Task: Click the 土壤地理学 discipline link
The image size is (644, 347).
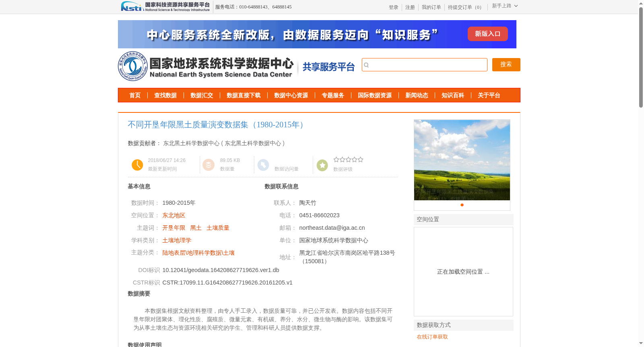Action: (x=177, y=241)
